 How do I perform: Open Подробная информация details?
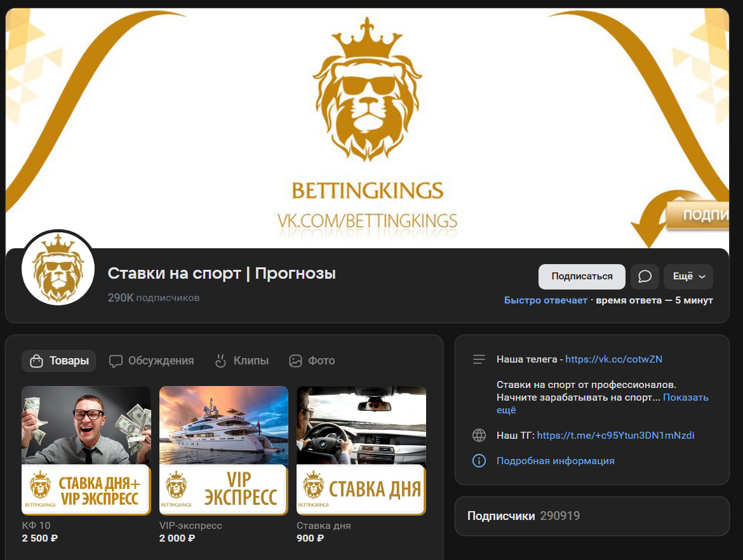[x=556, y=460]
